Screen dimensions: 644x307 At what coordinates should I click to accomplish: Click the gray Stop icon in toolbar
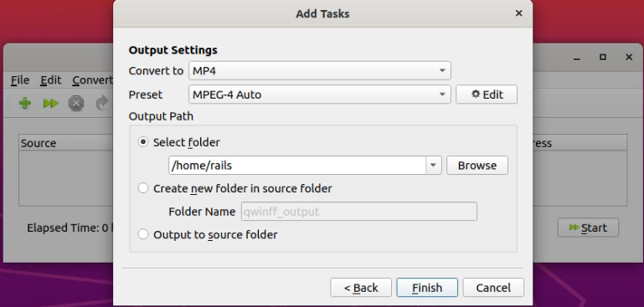(x=76, y=104)
